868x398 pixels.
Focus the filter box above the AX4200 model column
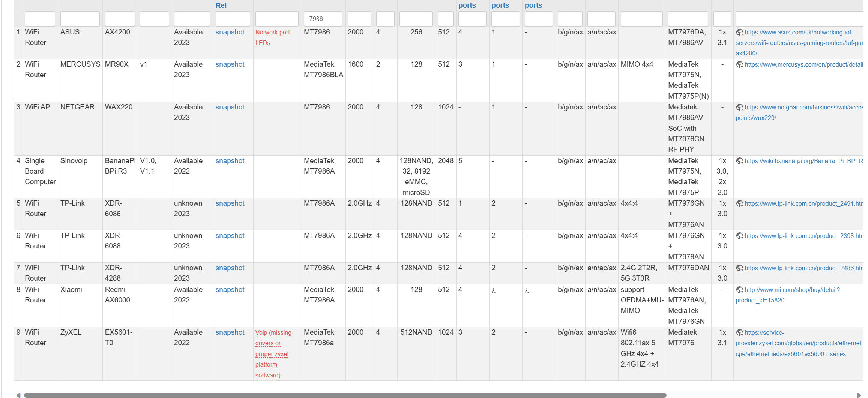(120, 19)
